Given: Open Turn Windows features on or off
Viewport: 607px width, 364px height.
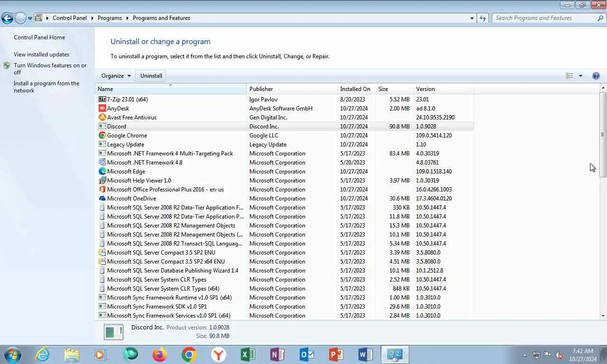Looking at the screenshot, I should 50,69.
